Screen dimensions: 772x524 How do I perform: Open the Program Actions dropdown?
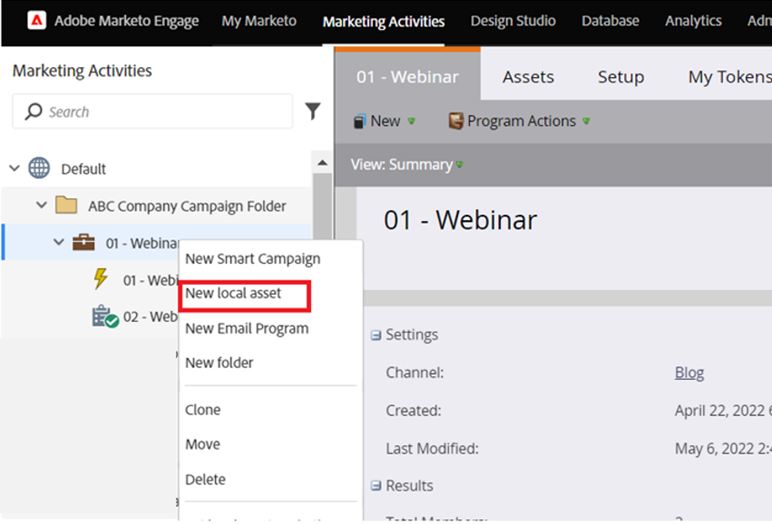pyautogui.click(x=519, y=121)
